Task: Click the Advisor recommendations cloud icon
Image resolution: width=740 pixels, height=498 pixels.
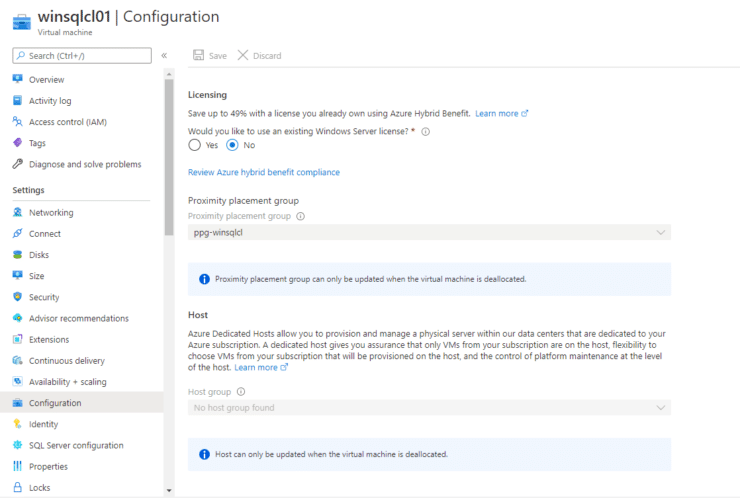Action: (x=17, y=318)
